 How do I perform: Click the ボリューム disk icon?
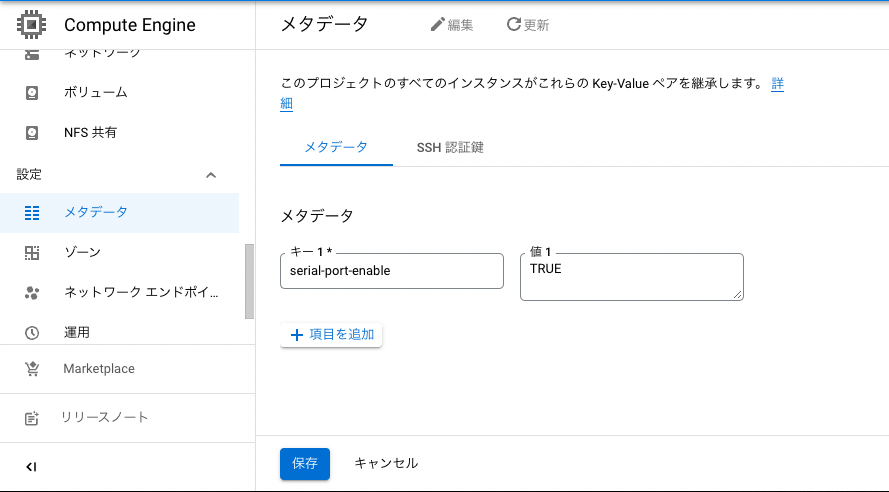tap(32, 92)
